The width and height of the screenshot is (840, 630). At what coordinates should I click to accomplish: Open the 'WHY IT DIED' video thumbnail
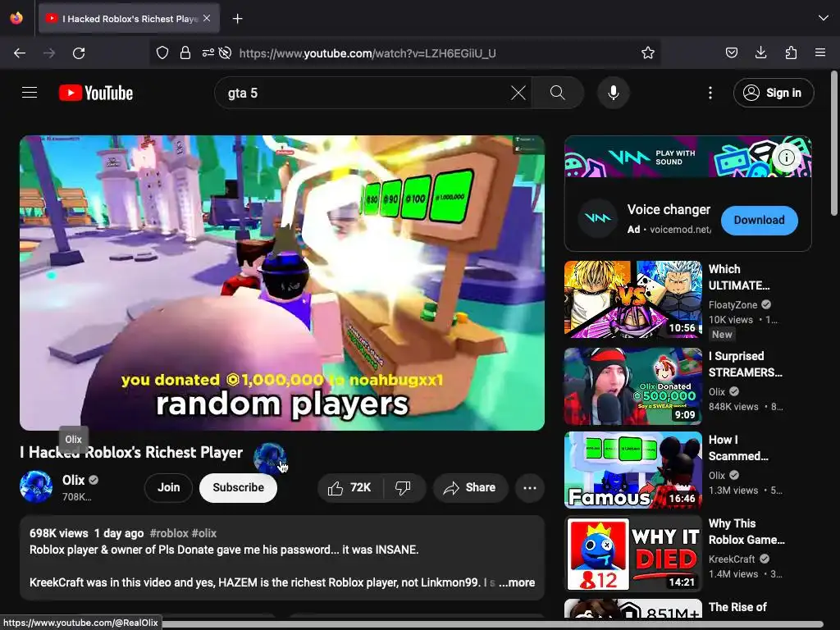coord(632,554)
